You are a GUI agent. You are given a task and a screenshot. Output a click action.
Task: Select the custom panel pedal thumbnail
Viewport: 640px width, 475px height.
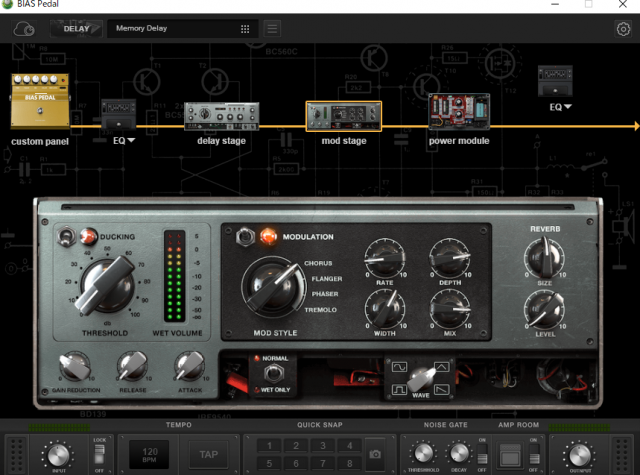click(40, 101)
